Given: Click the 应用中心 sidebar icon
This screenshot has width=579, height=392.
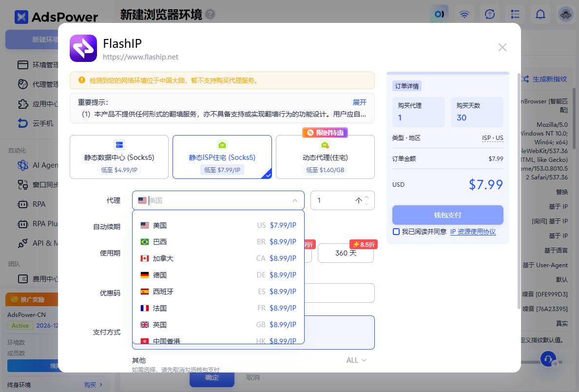Looking at the screenshot, I should (x=23, y=104).
